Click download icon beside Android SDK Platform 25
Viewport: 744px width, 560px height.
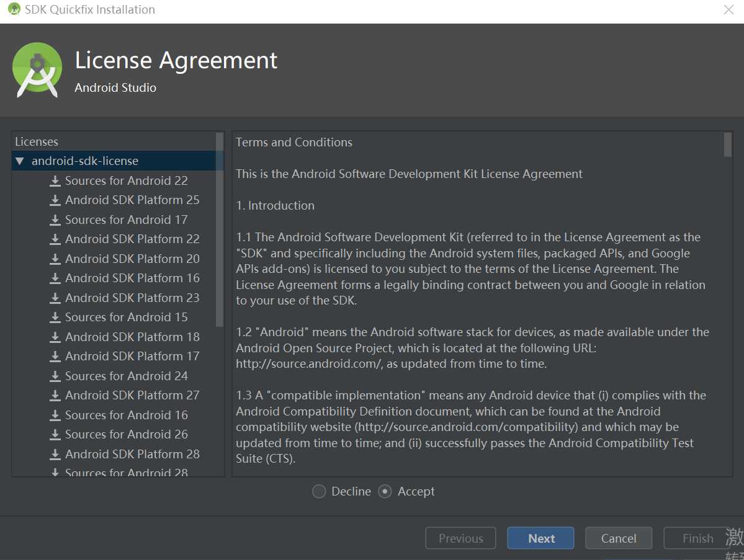(x=55, y=200)
